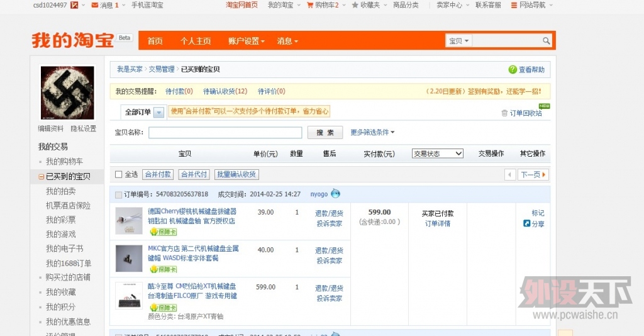This screenshot has height=336, width=644.
Task: Expand the 卖家中心 menu
Action: [x=453, y=5]
